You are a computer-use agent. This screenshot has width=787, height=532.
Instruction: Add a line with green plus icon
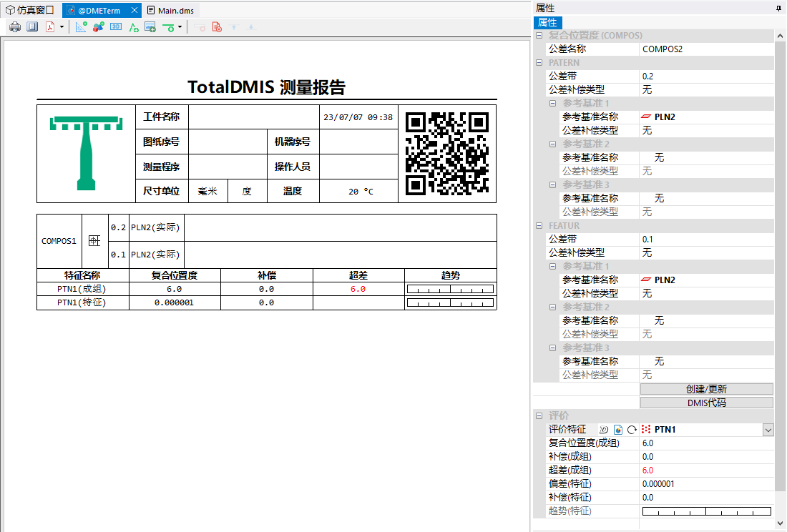pyautogui.click(x=168, y=27)
